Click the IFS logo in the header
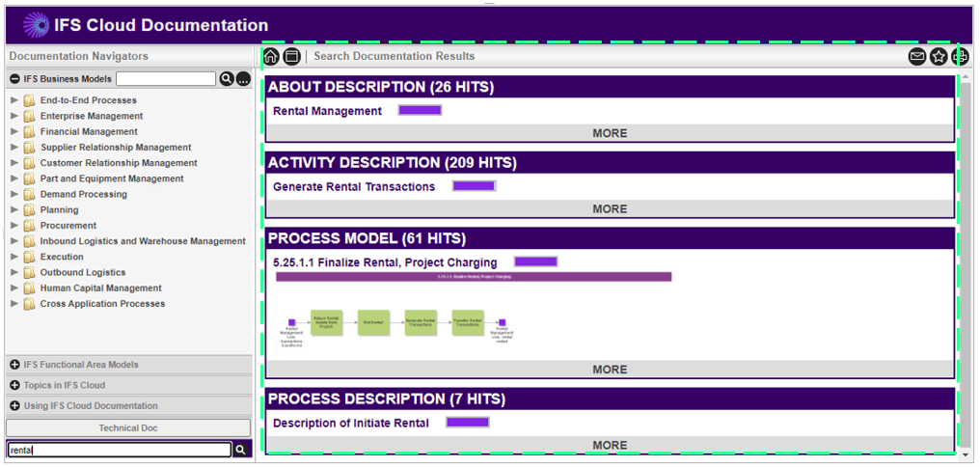Image resolution: width=980 pixels, height=467 pixels. [36, 25]
